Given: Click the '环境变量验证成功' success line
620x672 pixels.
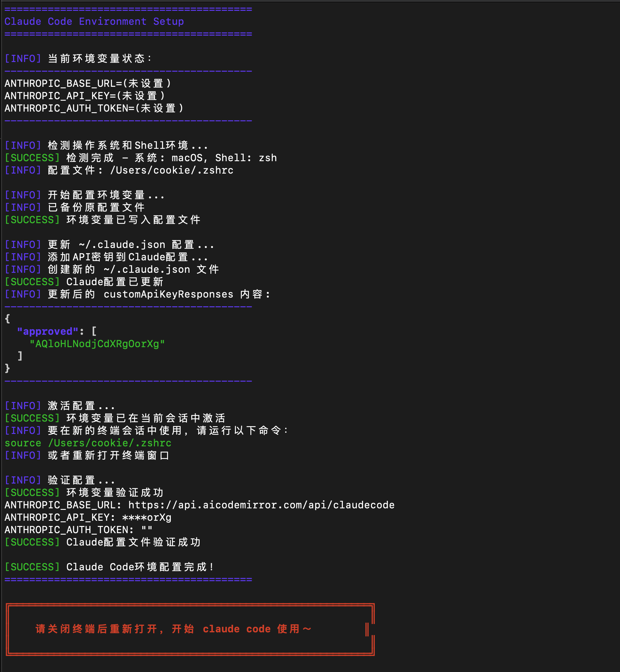Looking at the screenshot, I should tap(84, 493).
